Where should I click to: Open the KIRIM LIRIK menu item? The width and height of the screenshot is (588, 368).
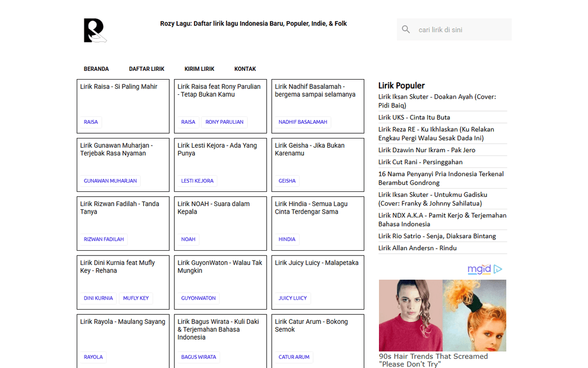point(199,69)
